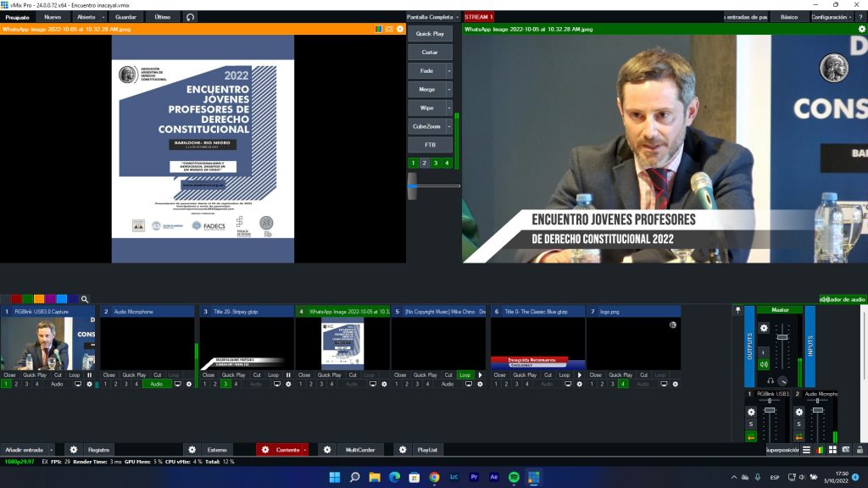Toggle Audio on for Audio Microphone input
Image resolution: width=868 pixels, height=488 pixels.
[x=157, y=384]
